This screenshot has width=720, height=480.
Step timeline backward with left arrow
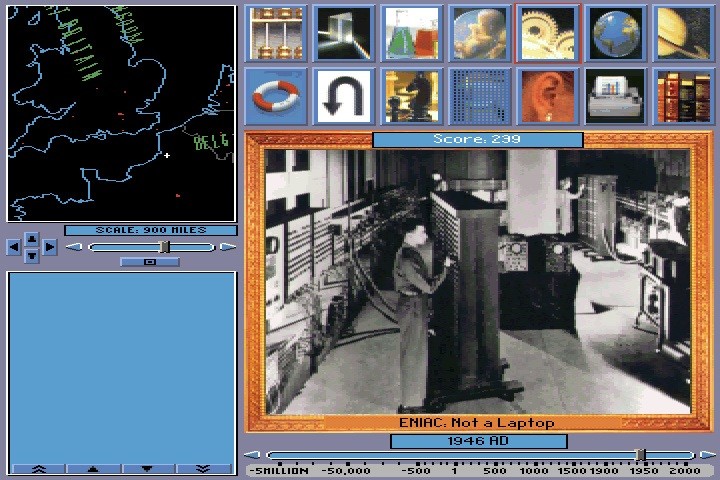coord(252,455)
